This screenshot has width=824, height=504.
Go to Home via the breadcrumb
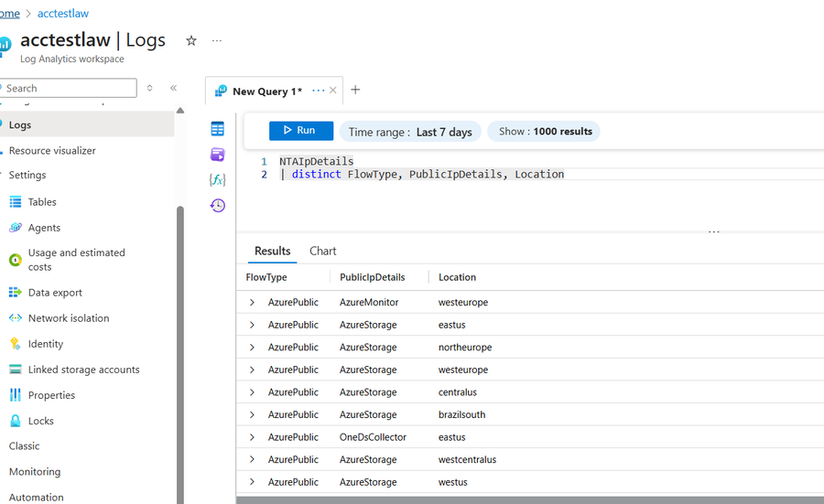click(9, 14)
